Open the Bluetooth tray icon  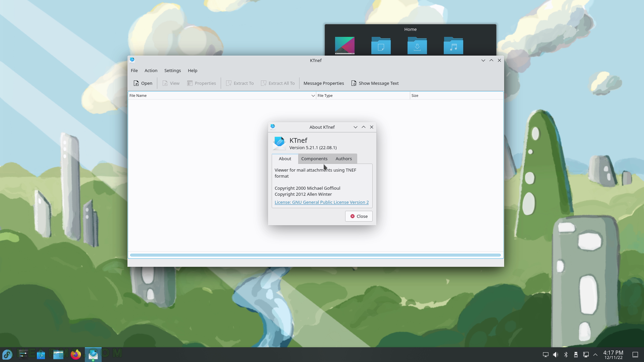[x=566, y=355]
